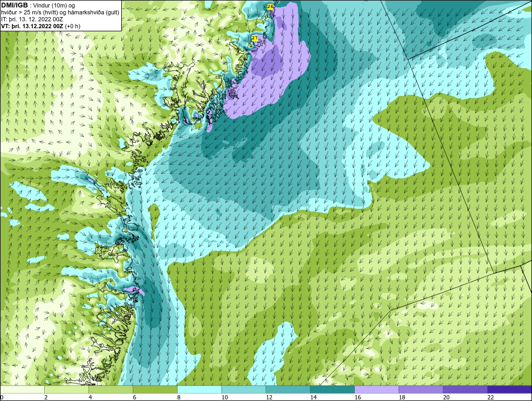Click the scale label '14'
532x401 pixels.
pos(313,397)
